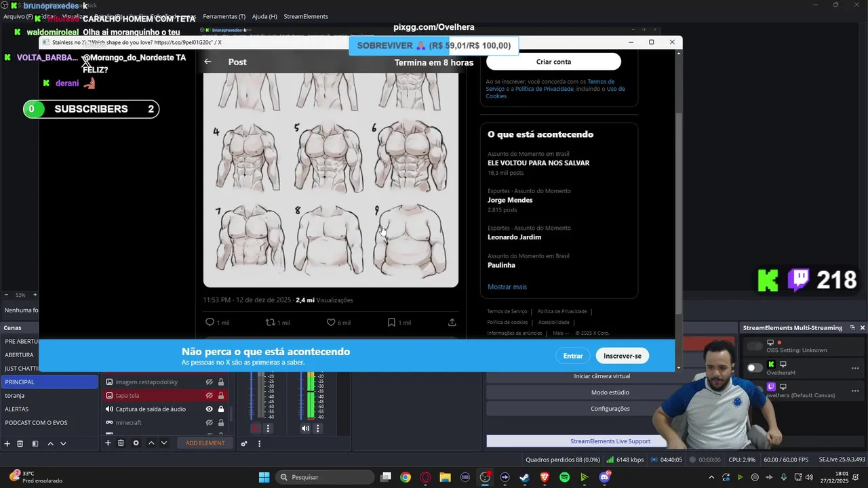Unlock the imagem cestapodolsky source
Screen dimensions: 868x488
coord(221,382)
